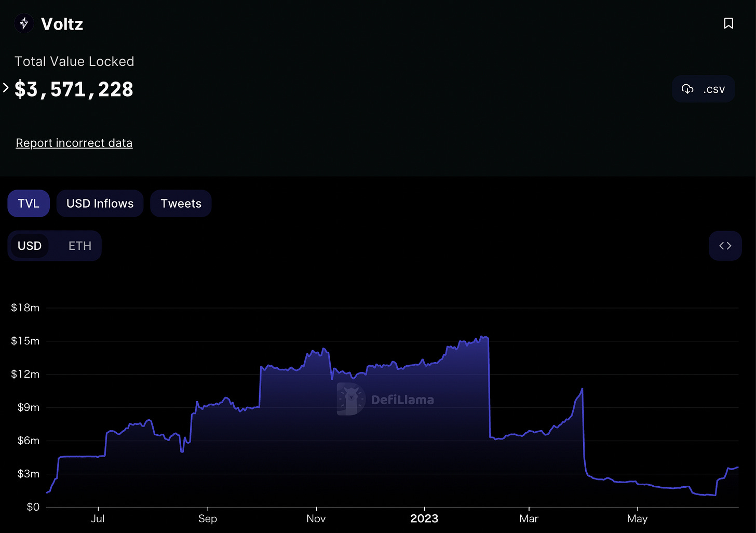
Task: Bookmark the Voltz protocol
Action: (728, 23)
